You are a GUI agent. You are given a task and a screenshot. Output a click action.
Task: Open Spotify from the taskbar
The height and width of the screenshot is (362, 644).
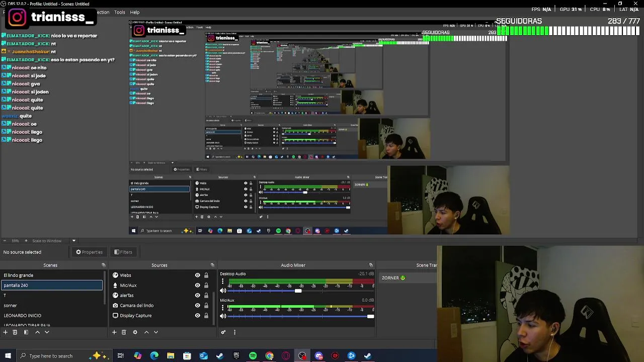click(253, 356)
